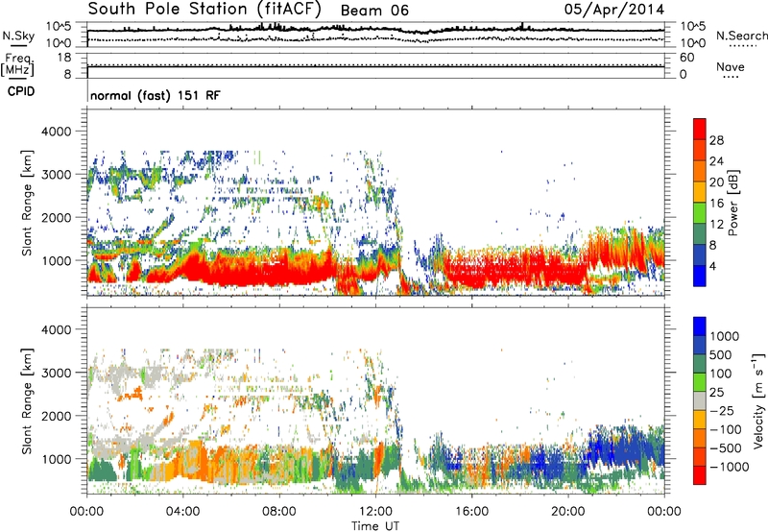Click the light green Power colorbar segment
Image resolution: width=768 pixels, height=532 pixels.
tap(700, 213)
